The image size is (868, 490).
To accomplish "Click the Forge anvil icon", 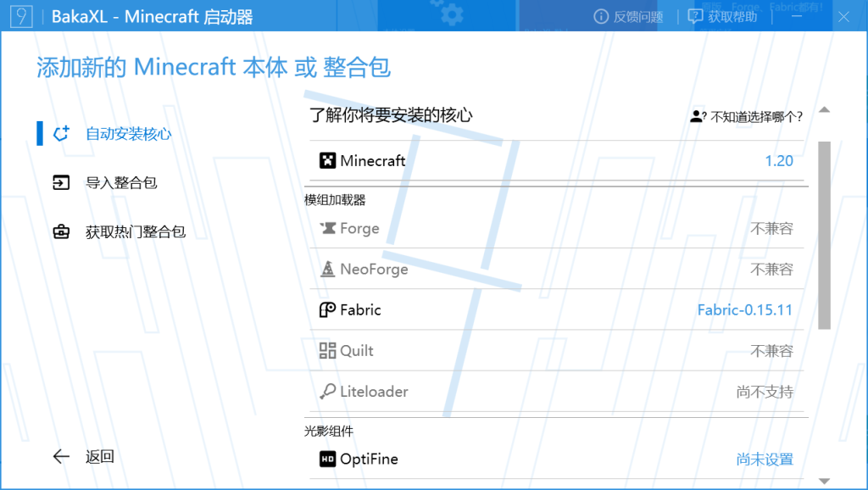I will coord(328,228).
